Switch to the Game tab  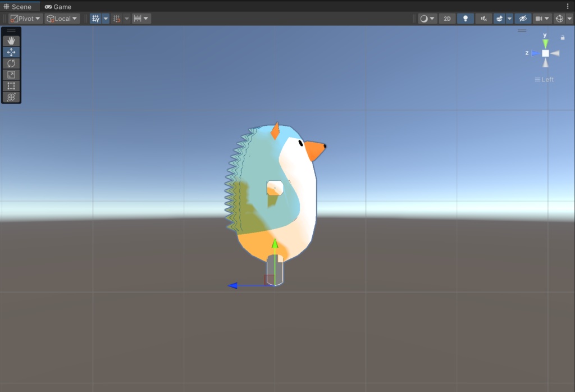tap(58, 7)
